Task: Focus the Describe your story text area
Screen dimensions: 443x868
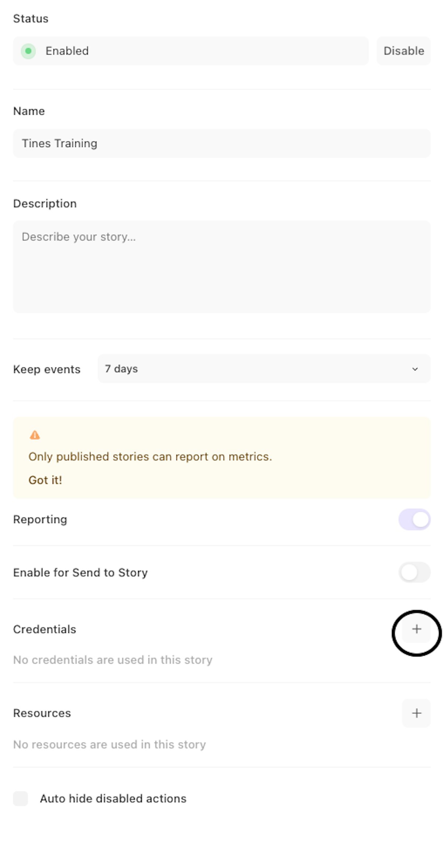Action: coord(221,267)
